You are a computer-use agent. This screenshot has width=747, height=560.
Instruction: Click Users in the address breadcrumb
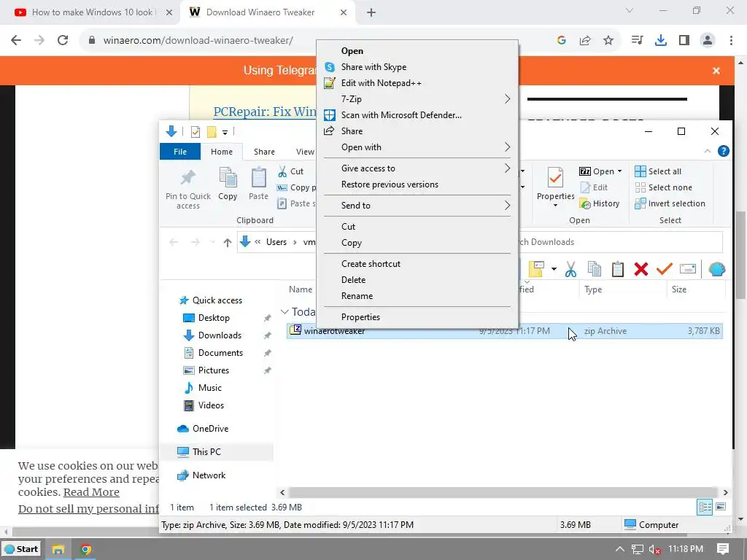tap(276, 242)
